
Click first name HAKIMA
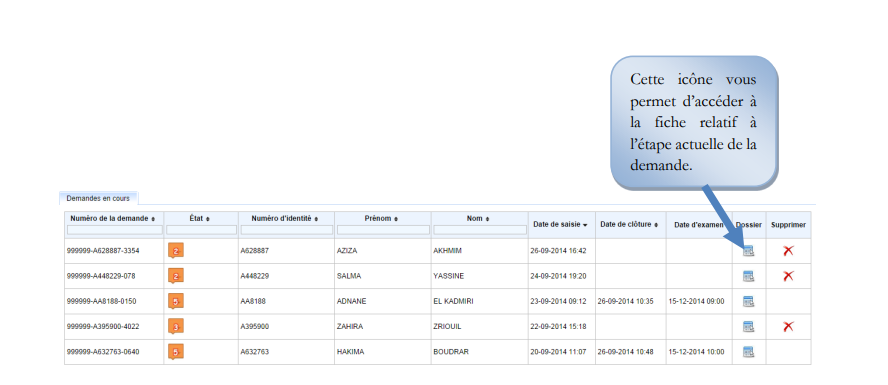[350, 352]
